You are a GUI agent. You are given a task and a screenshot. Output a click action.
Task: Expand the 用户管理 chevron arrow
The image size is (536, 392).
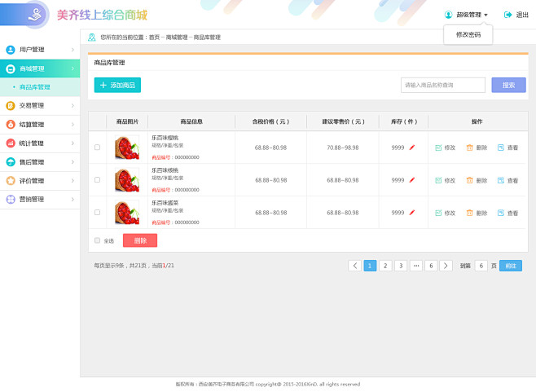pyautogui.click(x=72, y=50)
